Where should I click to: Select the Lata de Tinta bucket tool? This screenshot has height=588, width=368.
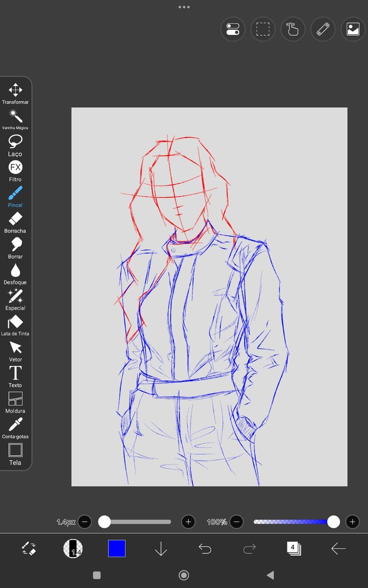click(15, 326)
